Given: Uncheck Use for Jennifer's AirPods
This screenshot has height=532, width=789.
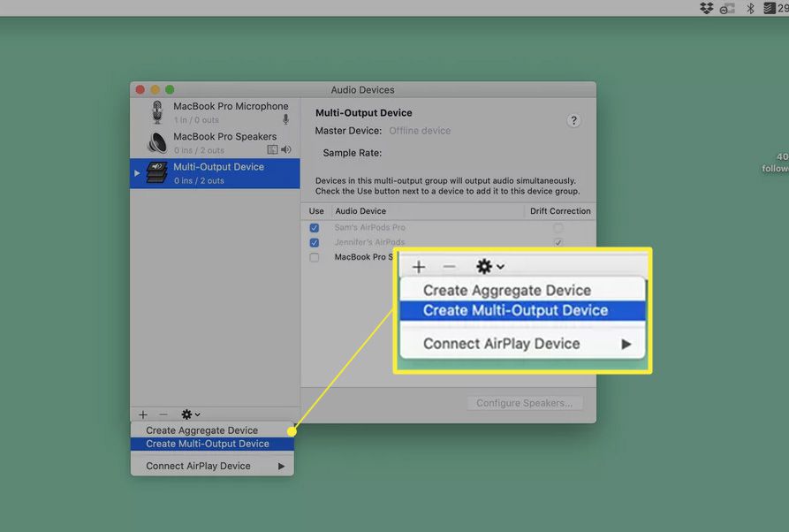Looking at the screenshot, I should pos(315,242).
